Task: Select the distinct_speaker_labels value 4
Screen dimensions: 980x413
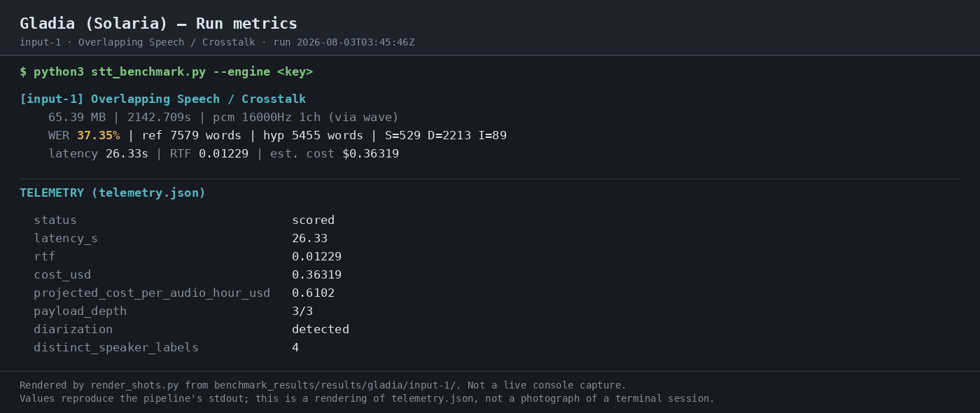Action: pos(295,348)
